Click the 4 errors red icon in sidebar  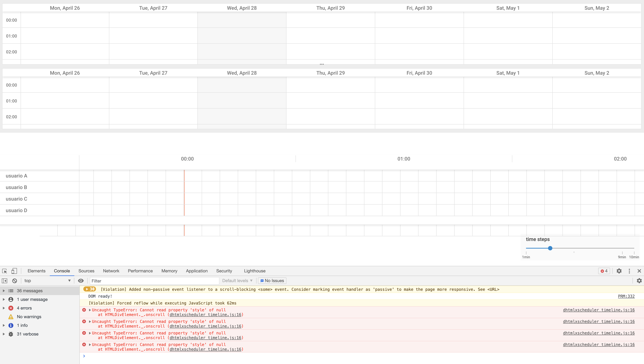(x=11, y=308)
